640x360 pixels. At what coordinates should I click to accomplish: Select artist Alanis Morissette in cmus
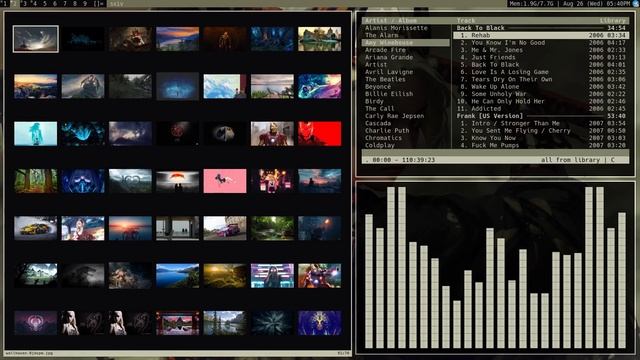(396, 28)
